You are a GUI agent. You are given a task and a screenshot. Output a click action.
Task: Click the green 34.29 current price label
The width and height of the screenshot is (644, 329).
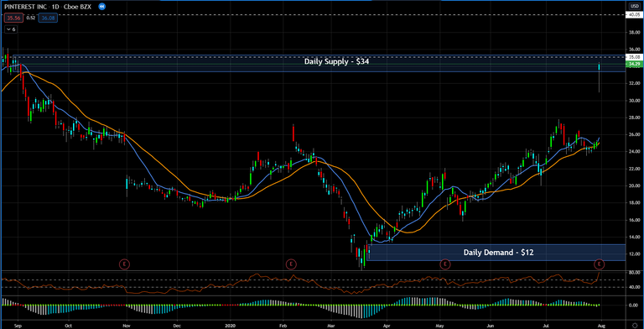pos(634,64)
